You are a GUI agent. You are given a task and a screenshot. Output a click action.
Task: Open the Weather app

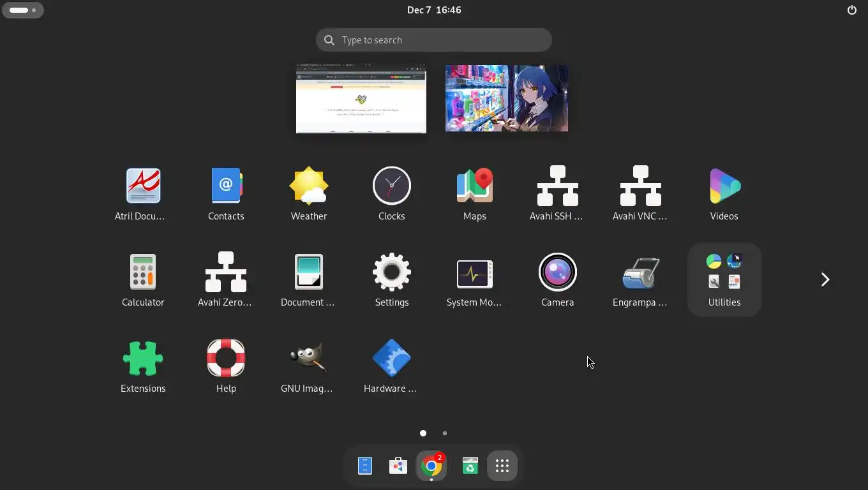click(309, 194)
